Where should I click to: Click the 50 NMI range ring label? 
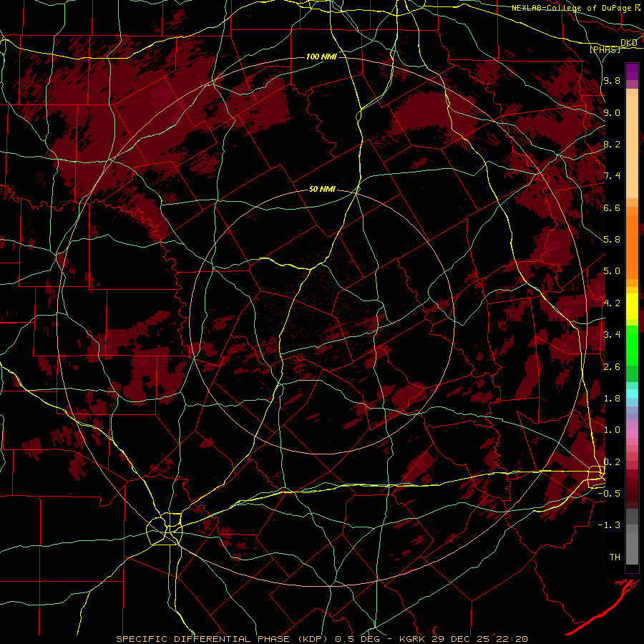tap(322, 190)
